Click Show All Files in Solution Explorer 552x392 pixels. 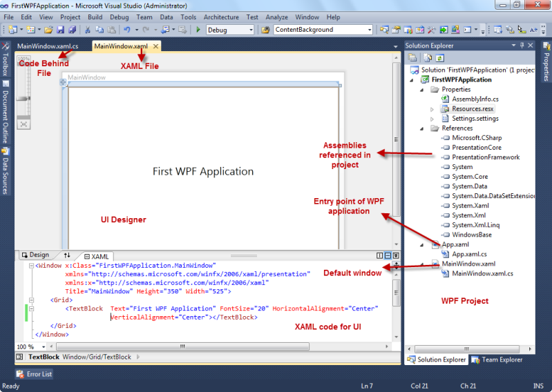point(428,58)
